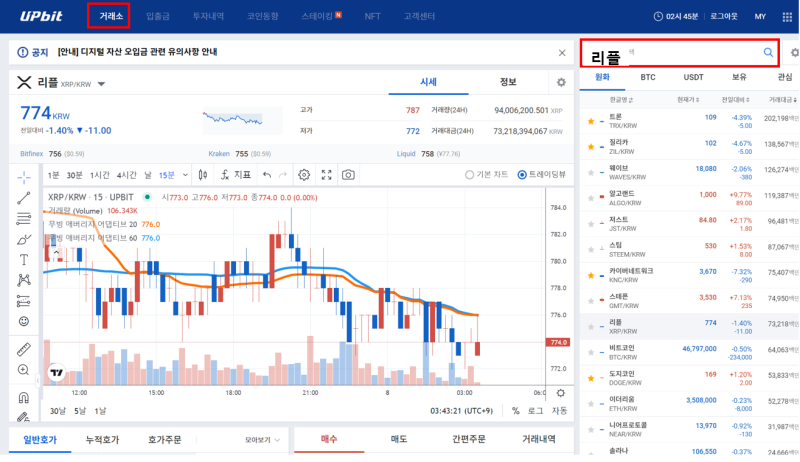800x462 pixels.
Task: Switch to the 누적호가 tab
Action: click(102, 440)
